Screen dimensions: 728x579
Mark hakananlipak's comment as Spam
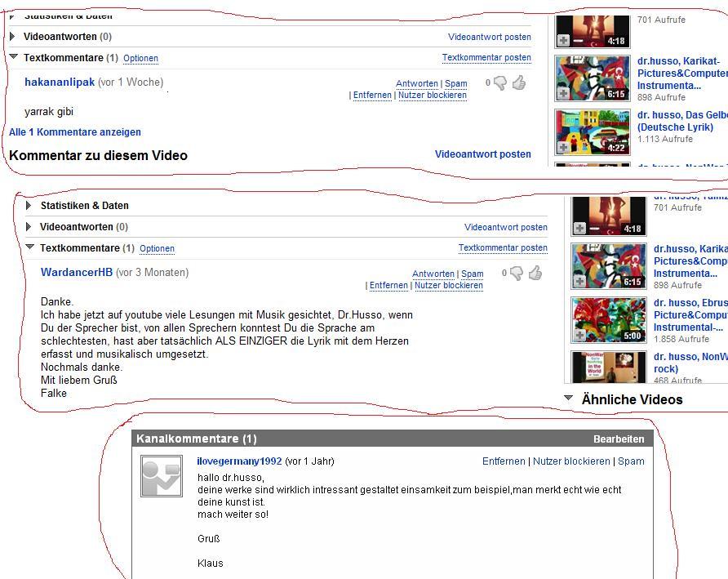(x=456, y=83)
